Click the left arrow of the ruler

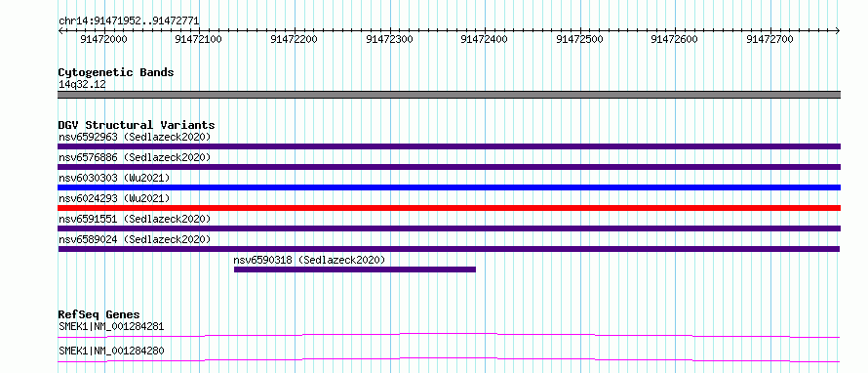pos(60,31)
